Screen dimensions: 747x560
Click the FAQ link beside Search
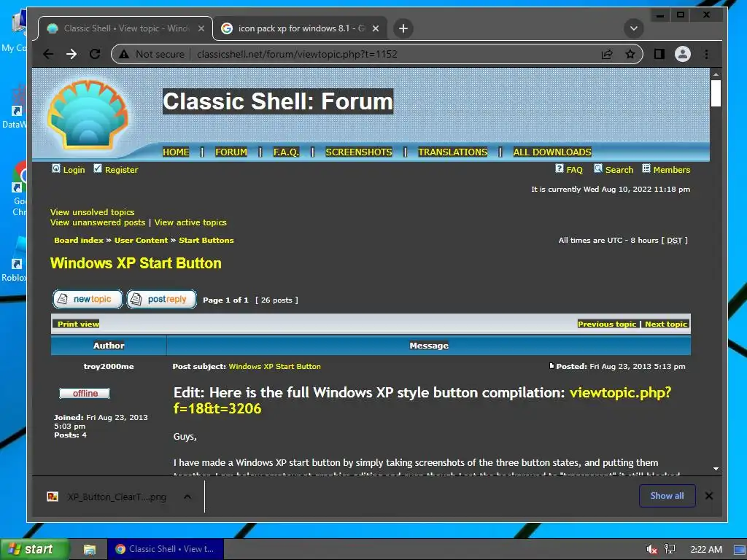(x=575, y=170)
